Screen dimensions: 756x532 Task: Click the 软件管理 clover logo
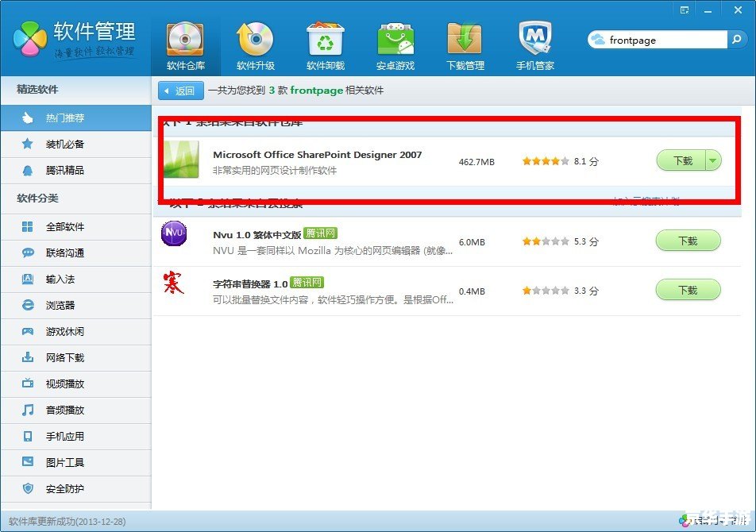(30, 38)
